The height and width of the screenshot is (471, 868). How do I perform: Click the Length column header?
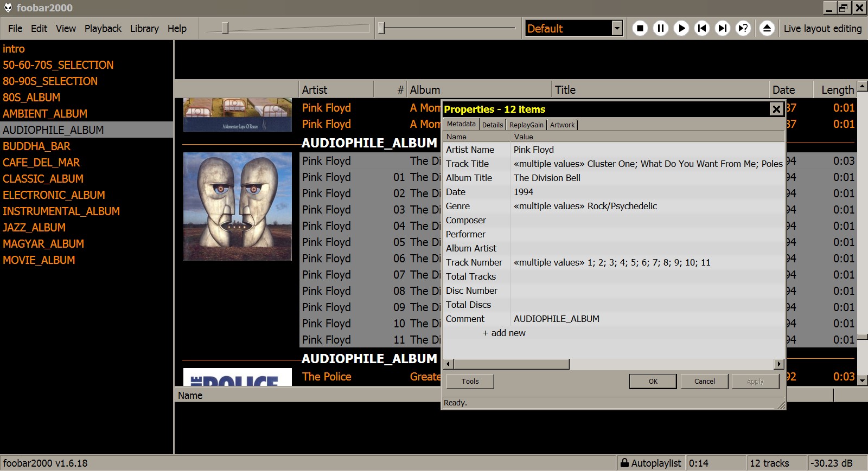pyautogui.click(x=835, y=89)
